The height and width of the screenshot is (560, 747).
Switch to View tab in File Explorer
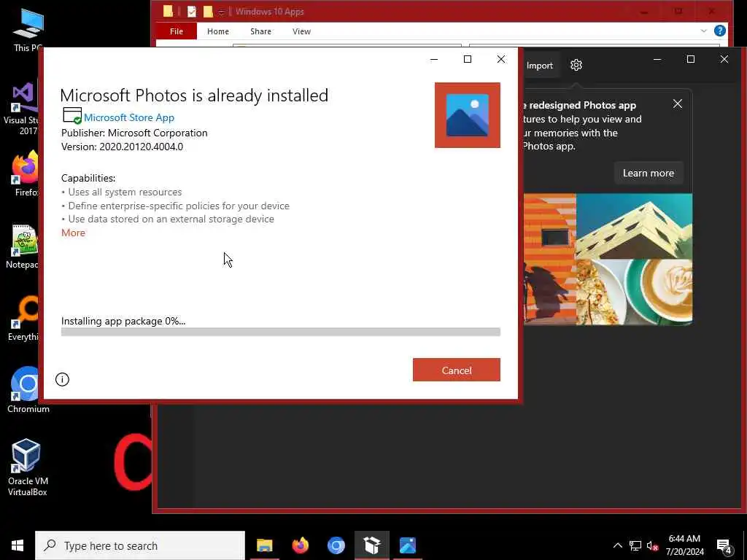coord(301,31)
